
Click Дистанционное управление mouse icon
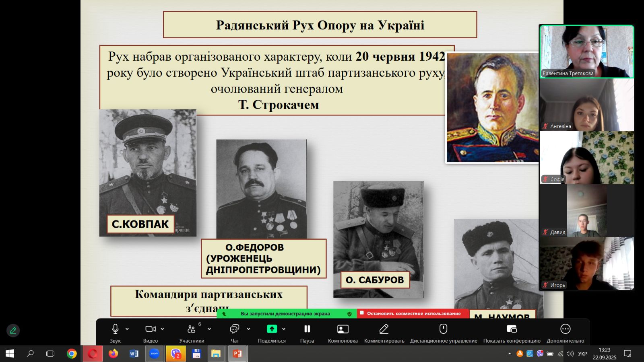click(x=443, y=329)
